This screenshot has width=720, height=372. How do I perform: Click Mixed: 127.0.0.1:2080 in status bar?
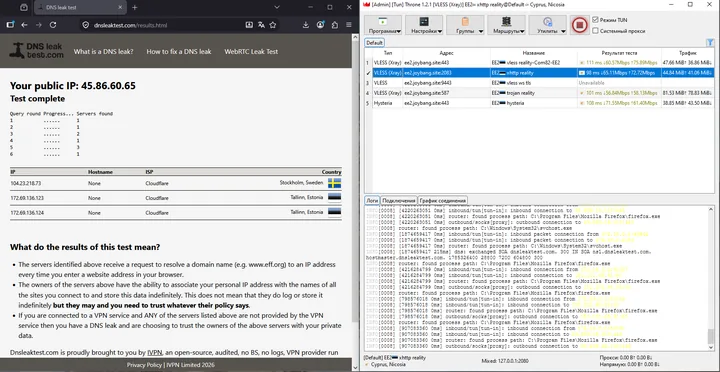coord(505,361)
